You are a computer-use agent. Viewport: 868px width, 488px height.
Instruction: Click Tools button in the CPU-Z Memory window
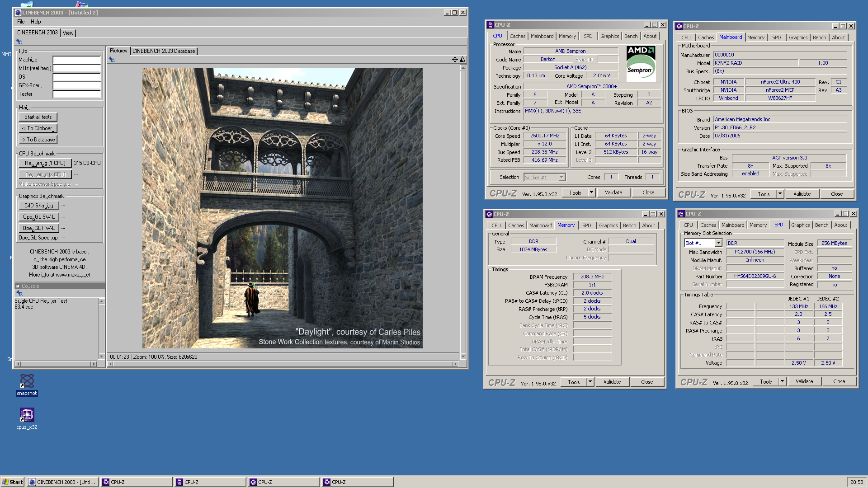[574, 382]
